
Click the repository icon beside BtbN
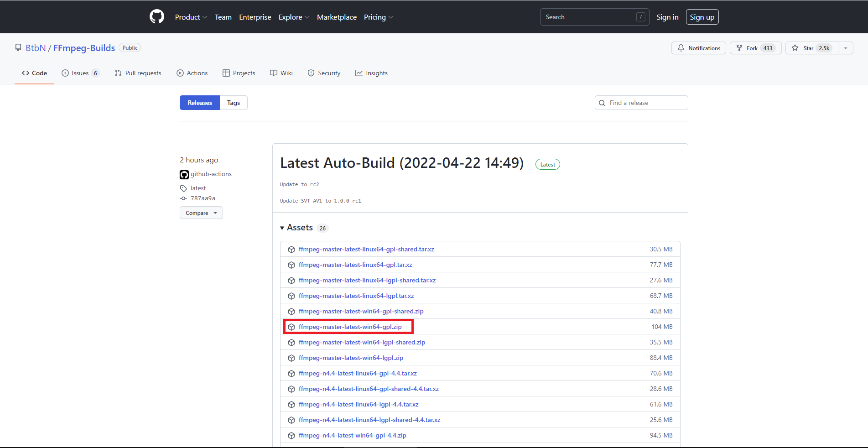tap(18, 48)
